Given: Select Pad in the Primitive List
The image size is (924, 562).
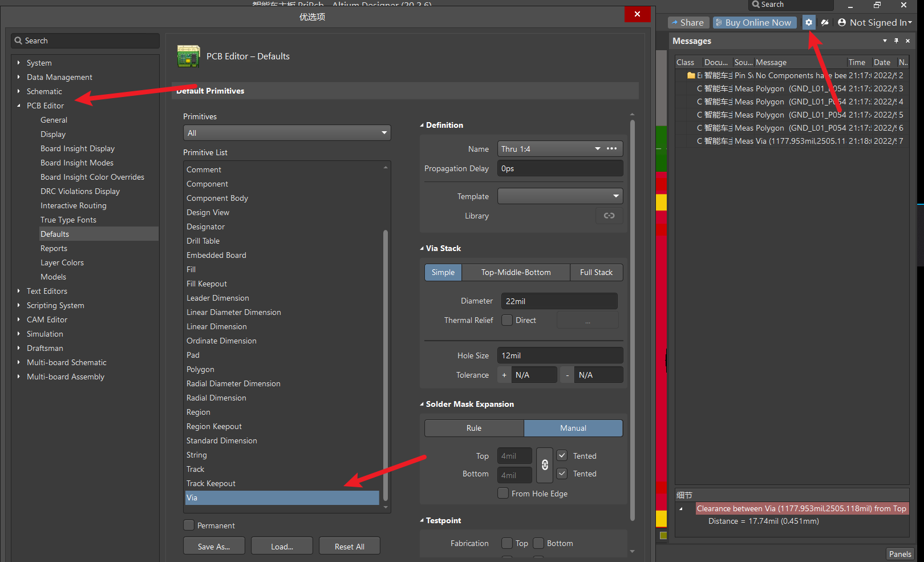Looking at the screenshot, I should 193,355.
